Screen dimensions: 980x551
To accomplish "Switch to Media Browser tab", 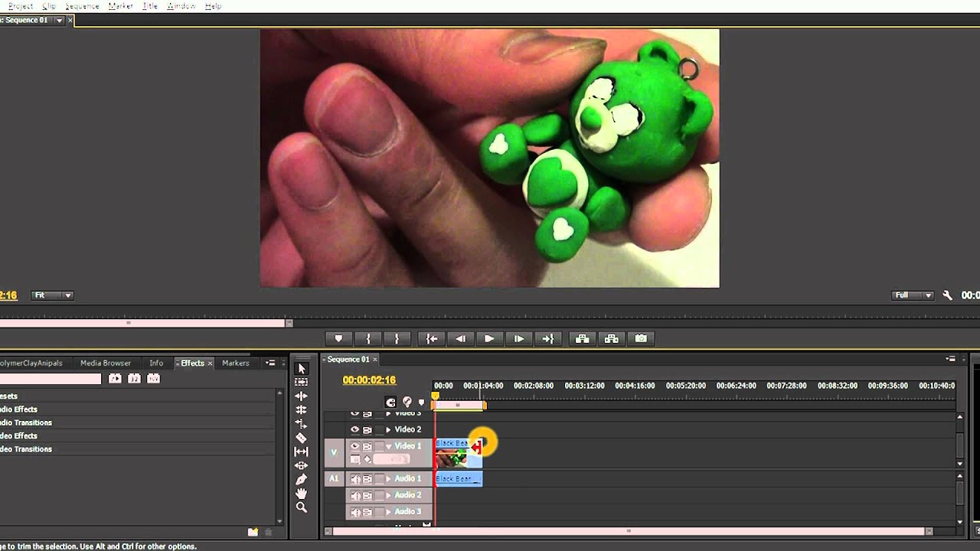I will pyautogui.click(x=106, y=363).
